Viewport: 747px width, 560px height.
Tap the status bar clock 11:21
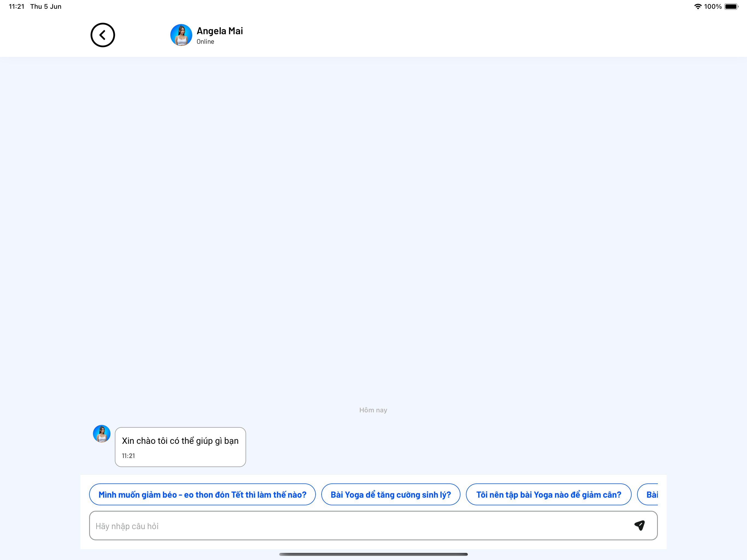(16, 6)
